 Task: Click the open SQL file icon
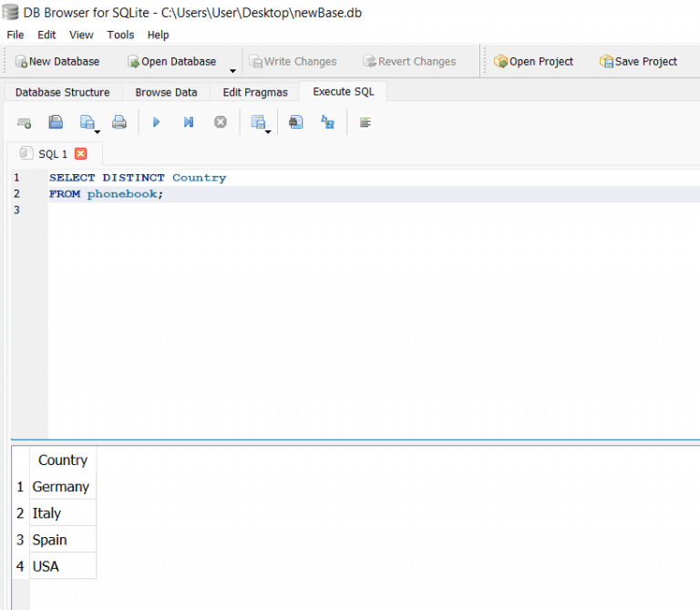(56, 122)
